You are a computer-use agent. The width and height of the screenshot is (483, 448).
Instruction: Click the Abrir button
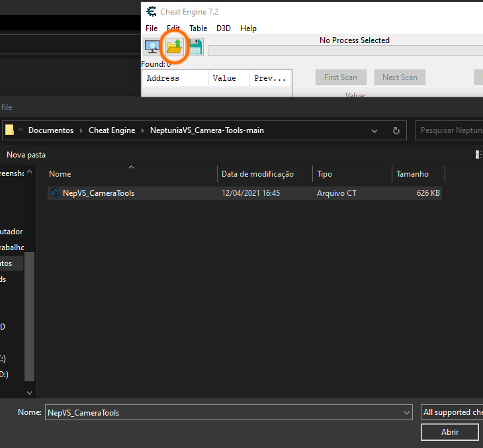pyautogui.click(x=450, y=432)
